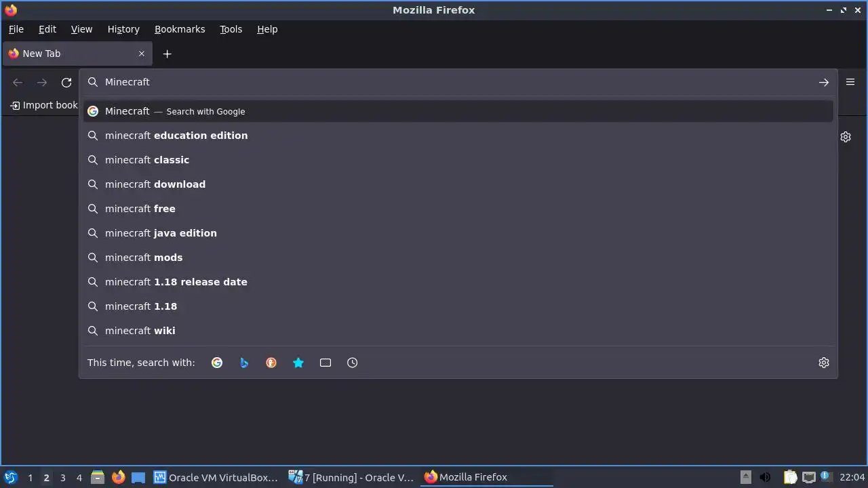Activate Mozilla Firefox taskbar window button

point(487,477)
